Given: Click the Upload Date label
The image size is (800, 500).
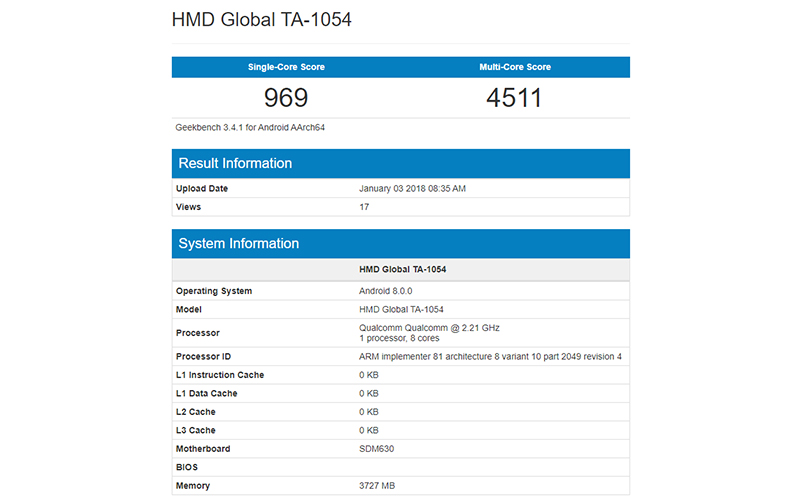Looking at the screenshot, I should (202, 188).
